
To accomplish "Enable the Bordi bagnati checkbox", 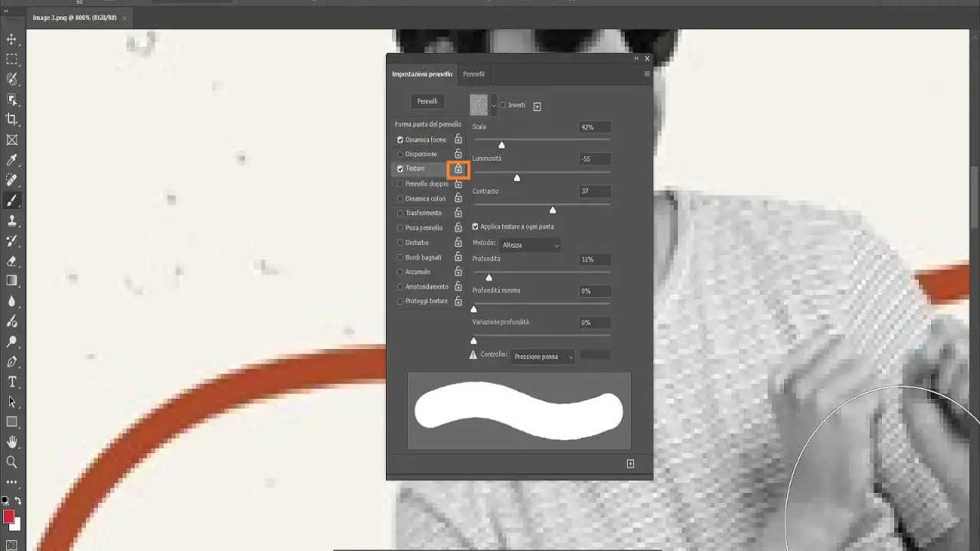I will pyautogui.click(x=400, y=258).
